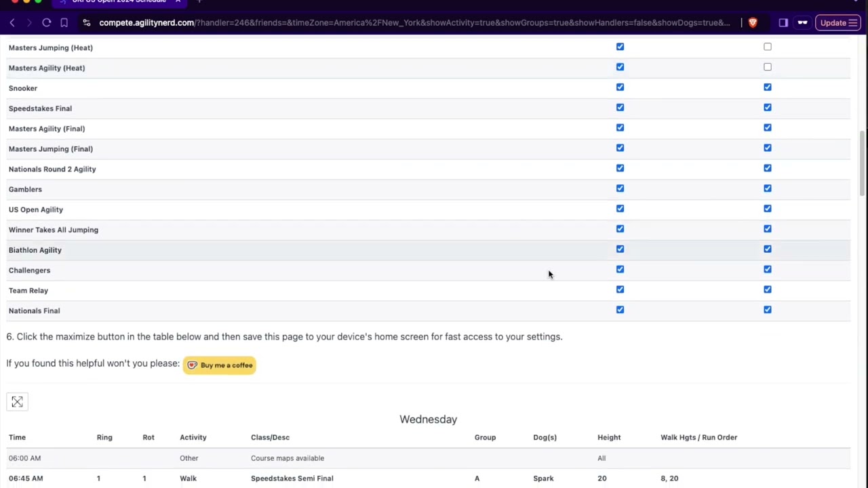Click the Rot column header
This screenshot has width=868, height=488.
click(x=149, y=438)
